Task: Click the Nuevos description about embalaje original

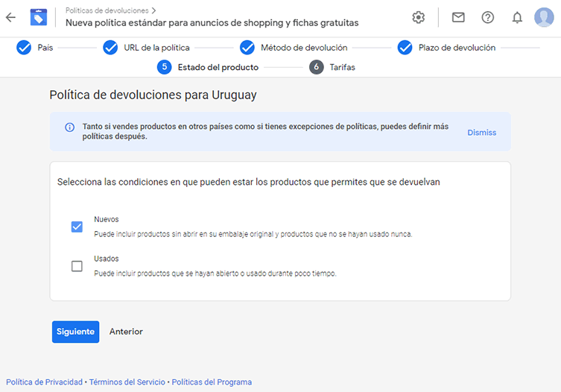Action: [253, 234]
